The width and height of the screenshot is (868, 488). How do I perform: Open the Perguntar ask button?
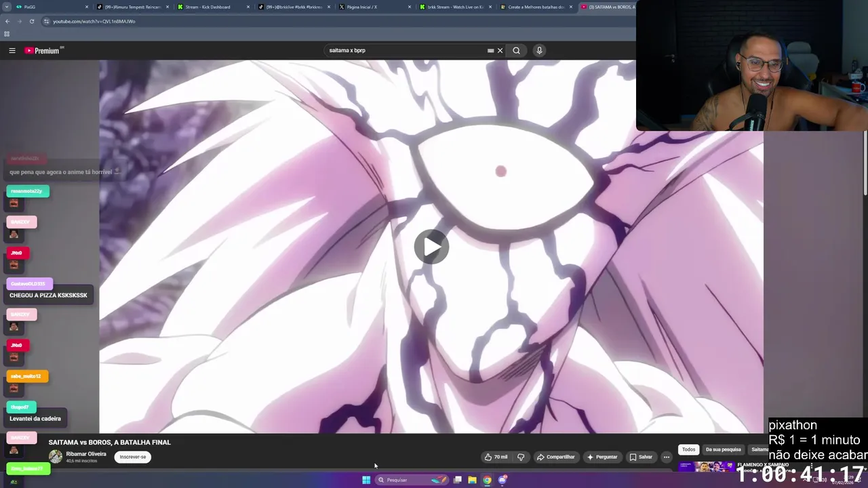coord(602,457)
